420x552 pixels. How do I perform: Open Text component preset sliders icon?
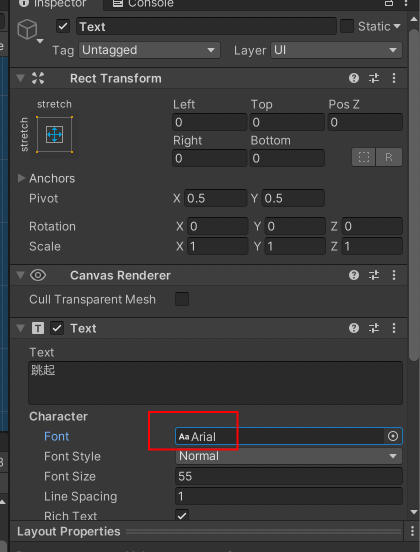coord(374,328)
